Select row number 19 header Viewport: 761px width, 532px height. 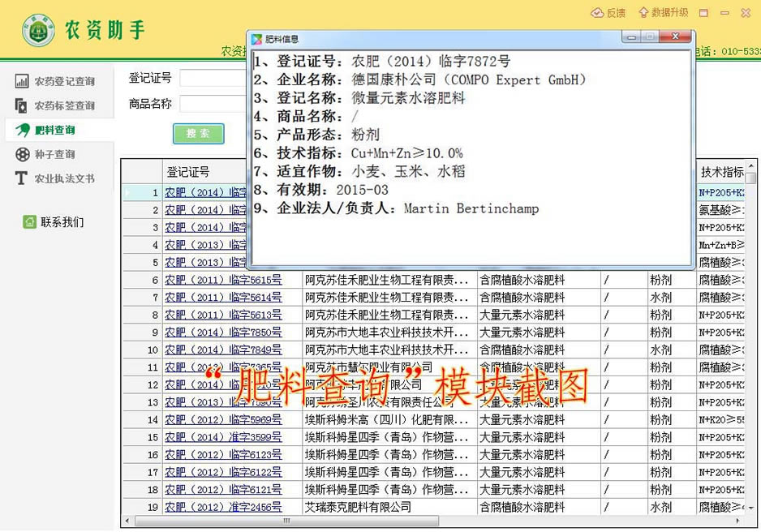point(142,507)
